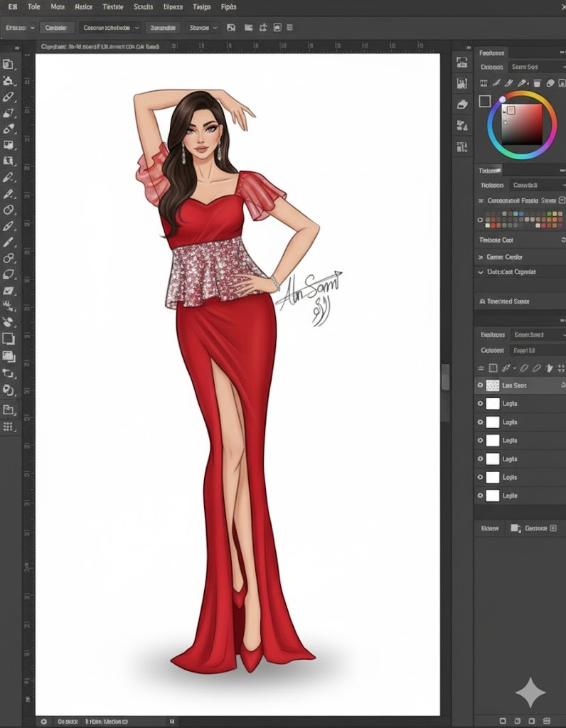Image resolution: width=566 pixels, height=728 pixels.
Task: Open the Hstice menu
Action: (x=84, y=6)
